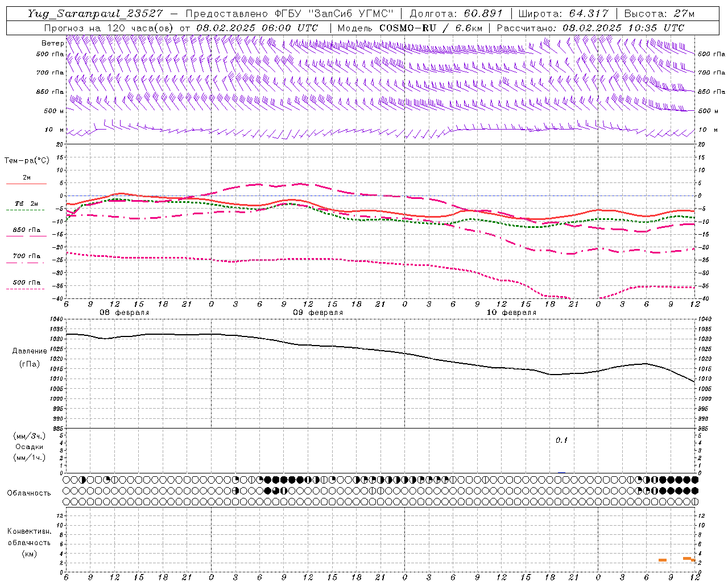Click the forecast start time 08.02.2025 06:00 UTC

[257, 28]
